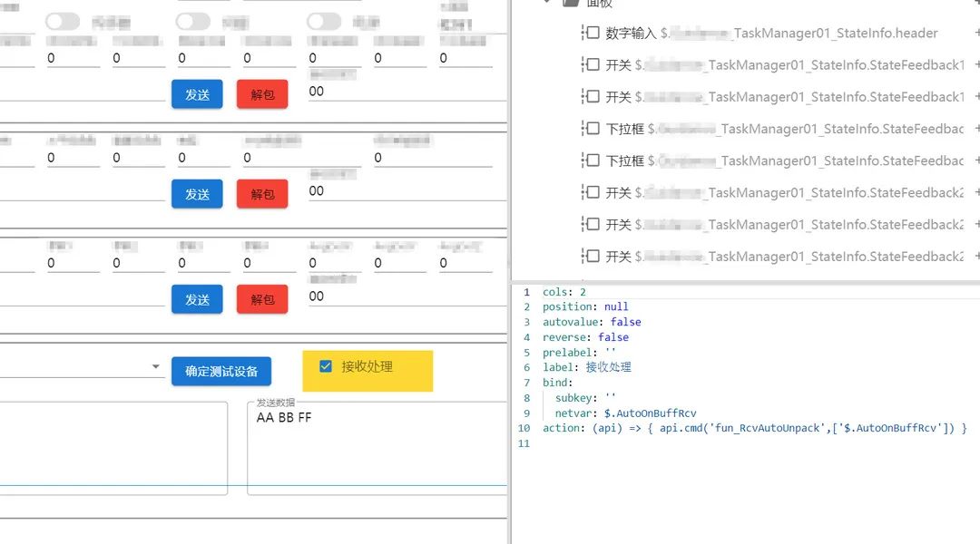Select the 数字输入 TaskManager01_StateInfo.header tree row
The image size is (980, 544).
coord(771,33)
